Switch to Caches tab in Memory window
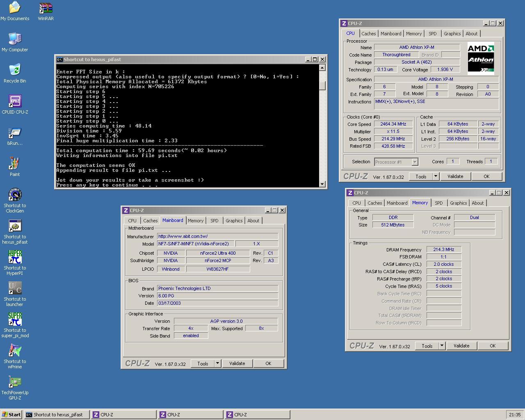The height and width of the screenshot is (420, 525). pos(374,203)
